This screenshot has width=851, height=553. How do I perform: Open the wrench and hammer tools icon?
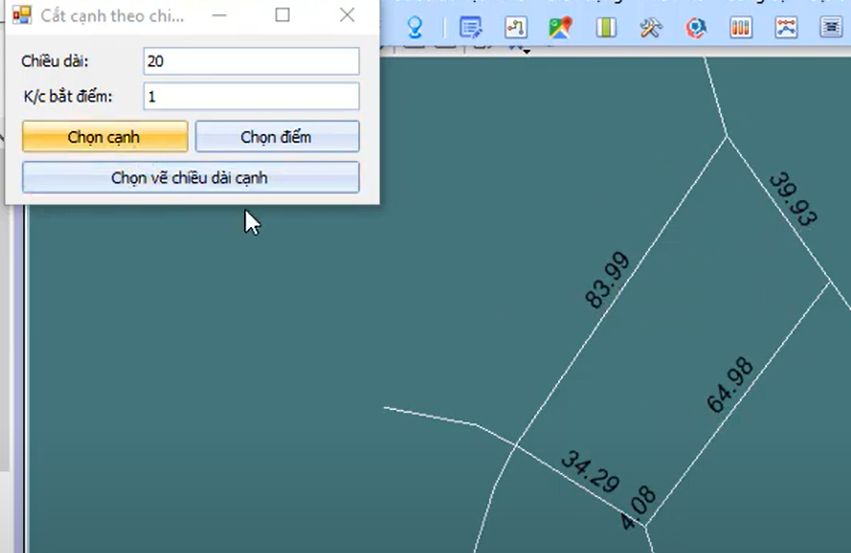(651, 28)
